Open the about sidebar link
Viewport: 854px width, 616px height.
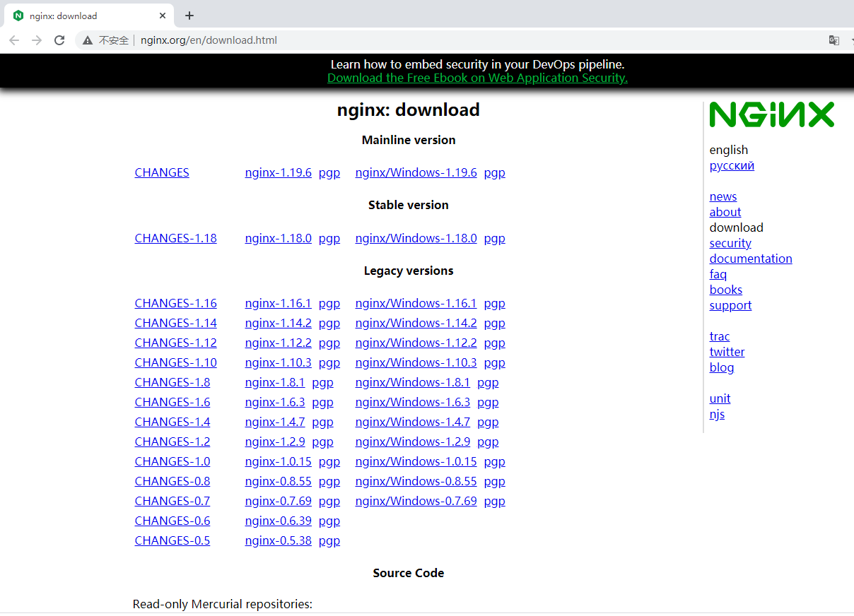(x=725, y=212)
